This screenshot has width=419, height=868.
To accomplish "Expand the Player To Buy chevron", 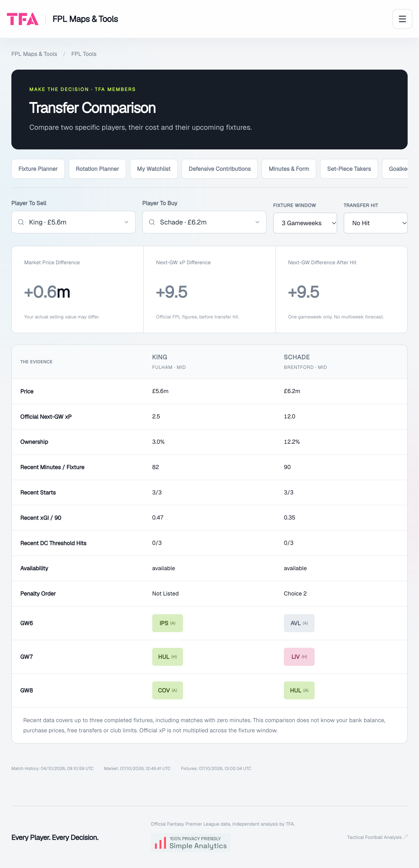I will (x=257, y=222).
